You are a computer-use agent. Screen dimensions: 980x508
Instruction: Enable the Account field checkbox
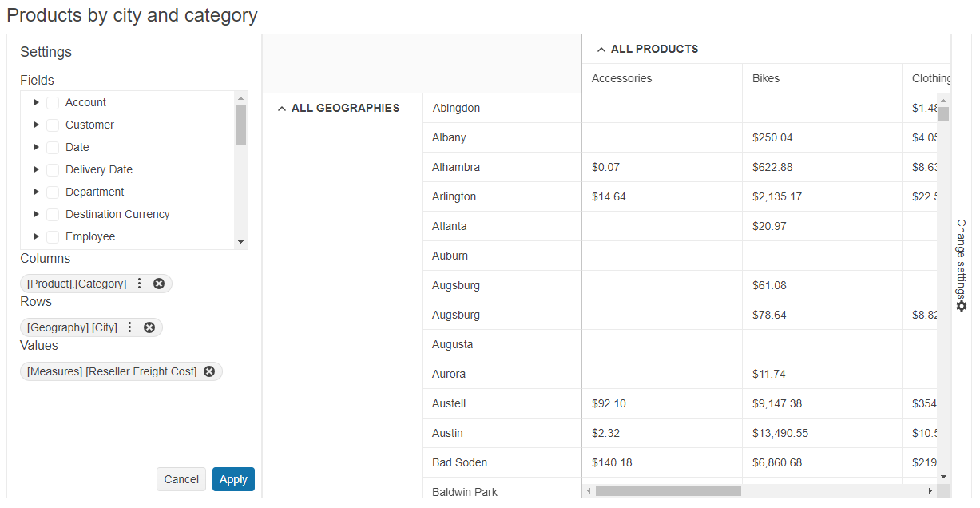pos(54,102)
